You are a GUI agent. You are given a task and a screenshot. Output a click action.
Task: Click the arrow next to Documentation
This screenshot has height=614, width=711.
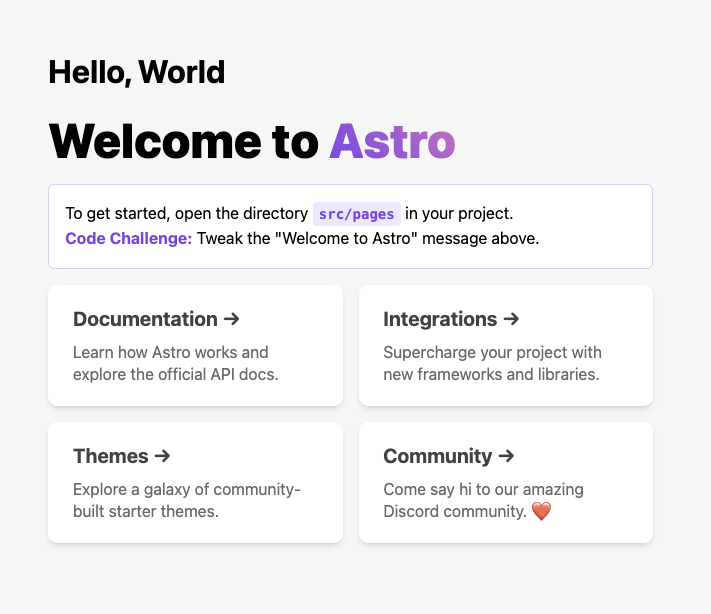232,319
